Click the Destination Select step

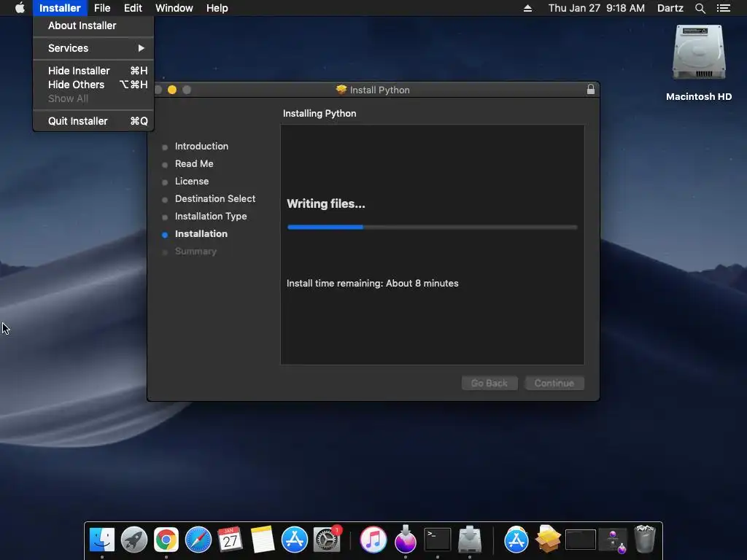click(x=215, y=198)
